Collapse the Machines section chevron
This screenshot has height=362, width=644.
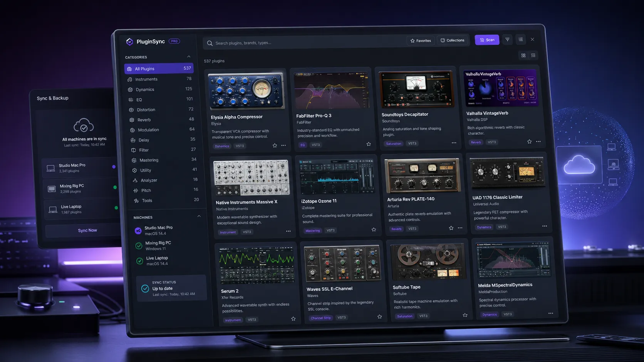(199, 216)
